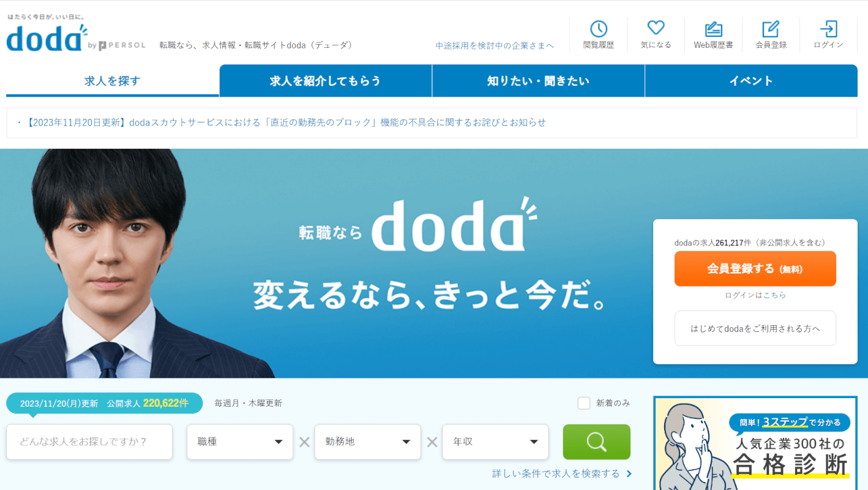
Task: Open the 2023年11月20日更新 notice link
Action: tap(286, 123)
